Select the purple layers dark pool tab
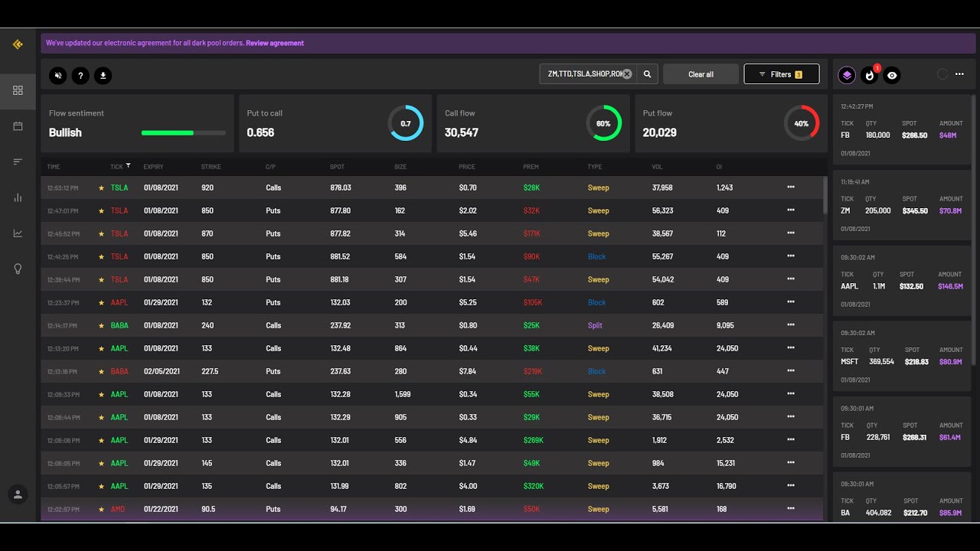Viewport: 980px width, 551px height. [x=846, y=75]
